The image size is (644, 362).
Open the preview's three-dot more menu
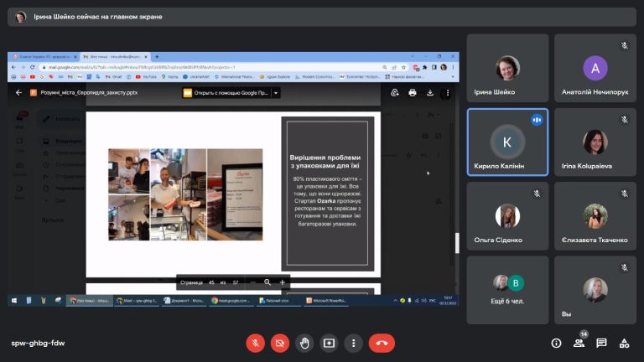coord(447,93)
